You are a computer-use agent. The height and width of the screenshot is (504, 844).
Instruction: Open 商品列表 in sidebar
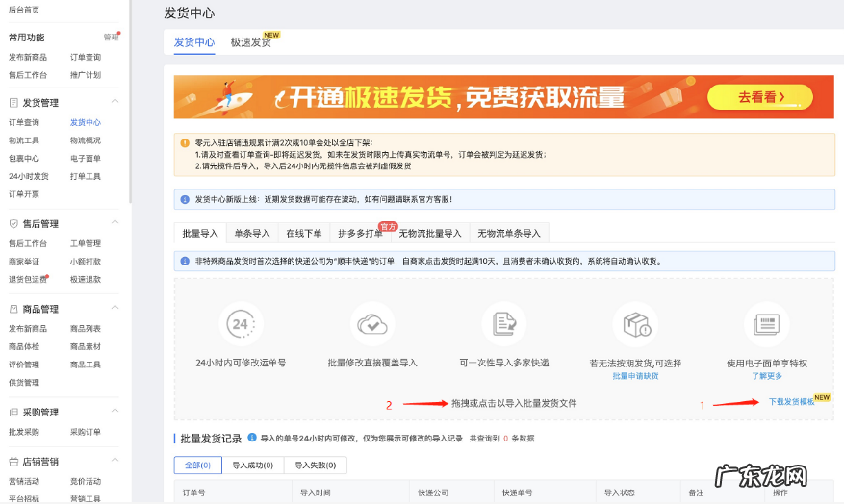[86, 329]
